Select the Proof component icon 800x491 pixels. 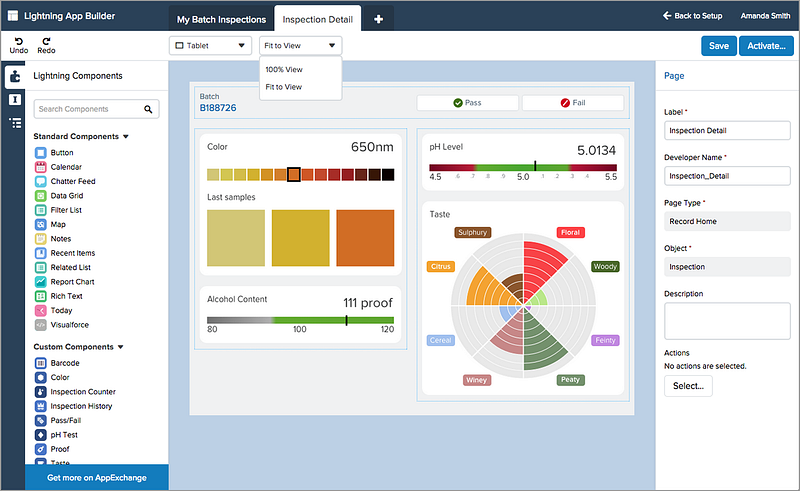tap(41, 449)
